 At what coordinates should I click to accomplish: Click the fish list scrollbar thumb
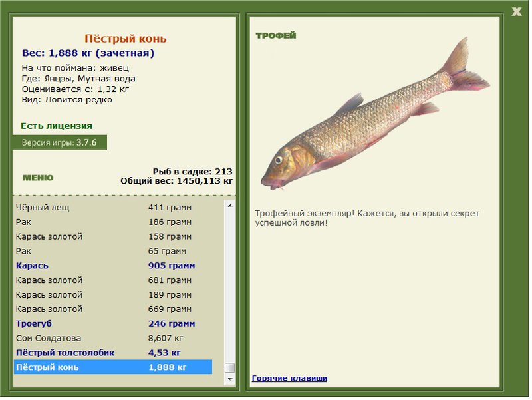(x=229, y=368)
